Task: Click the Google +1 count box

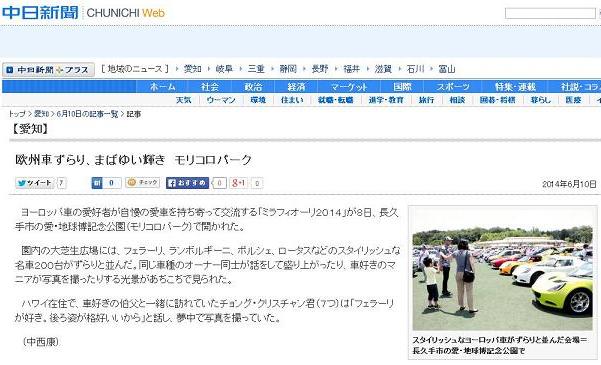Action: pos(257,183)
